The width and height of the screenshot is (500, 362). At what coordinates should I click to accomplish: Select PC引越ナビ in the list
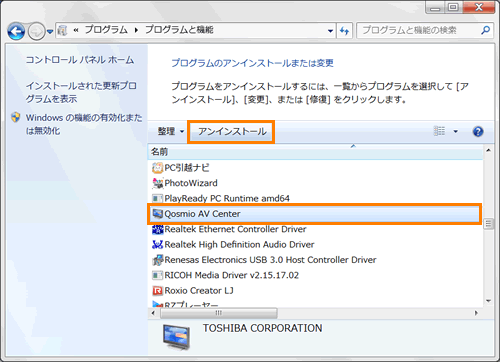click(187, 167)
